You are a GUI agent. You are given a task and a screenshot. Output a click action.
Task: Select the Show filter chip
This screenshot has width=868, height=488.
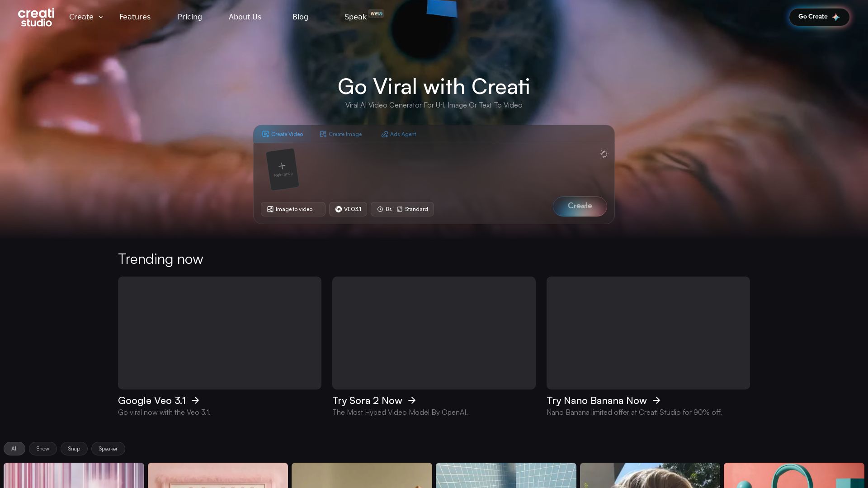click(x=43, y=449)
